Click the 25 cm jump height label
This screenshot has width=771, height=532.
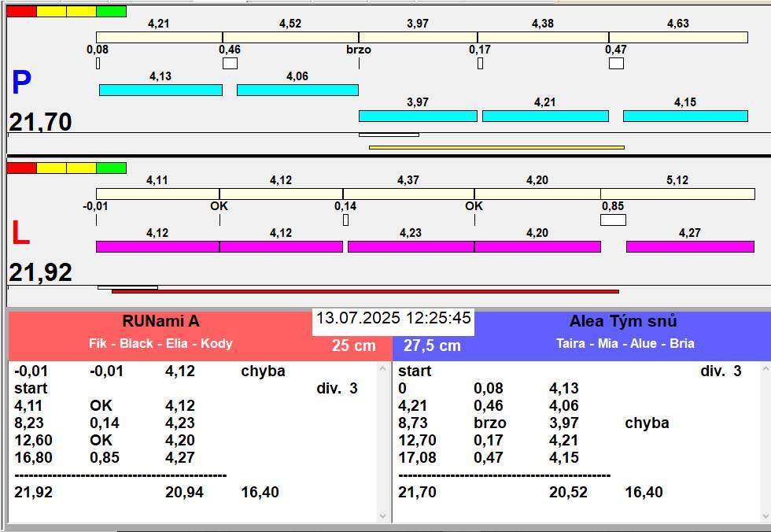353,345
